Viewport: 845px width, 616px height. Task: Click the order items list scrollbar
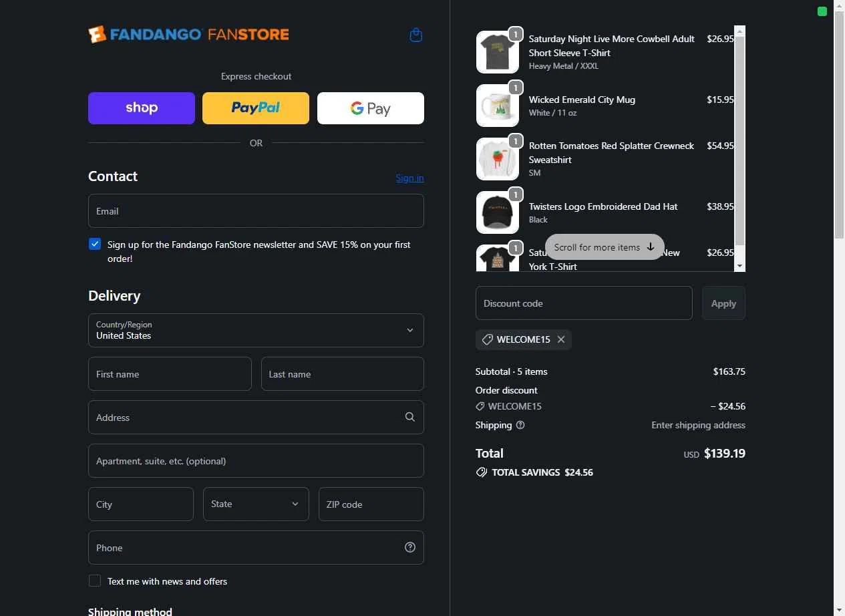click(x=739, y=140)
